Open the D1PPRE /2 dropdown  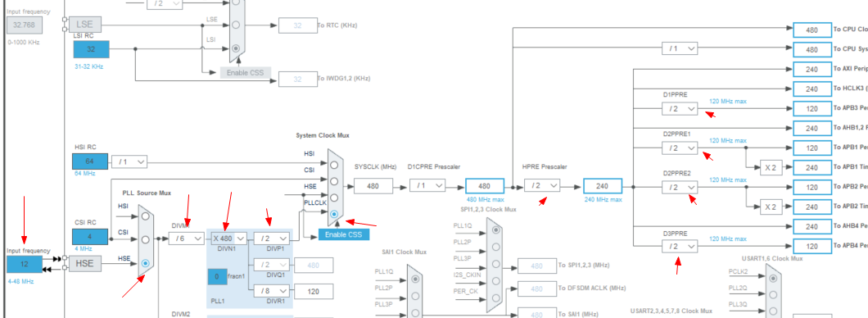click(x=680, y=108)
